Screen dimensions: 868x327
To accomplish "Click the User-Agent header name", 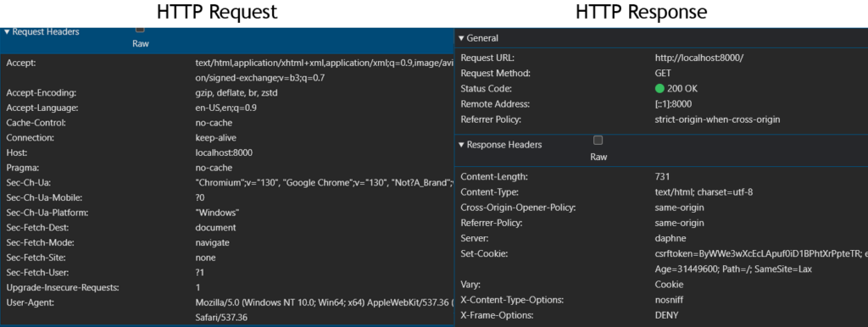I will (29, 302).
